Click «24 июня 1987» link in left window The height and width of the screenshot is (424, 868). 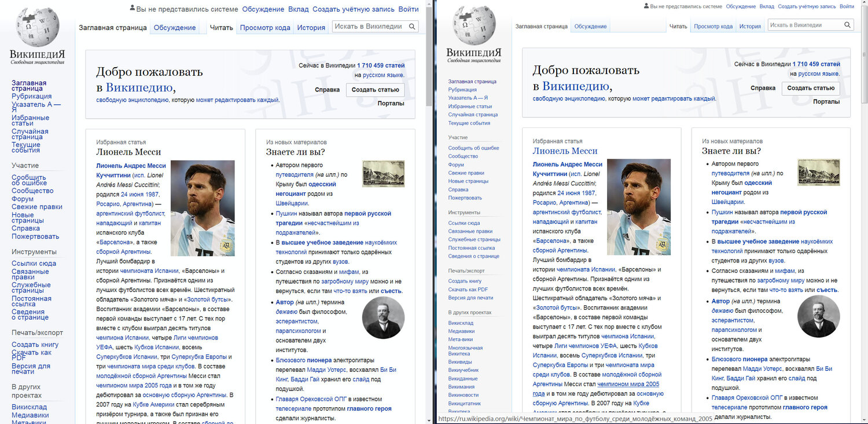(x=140, y=194)
